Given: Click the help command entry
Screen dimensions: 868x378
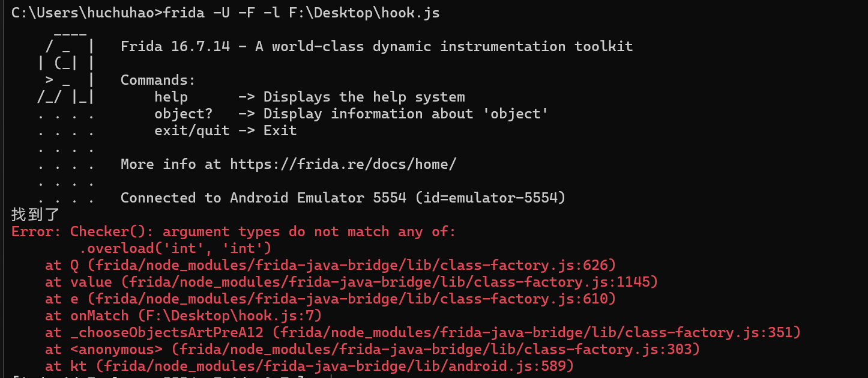Looking at the screenshot, I should pyautogui.click(x=310, y=97).
